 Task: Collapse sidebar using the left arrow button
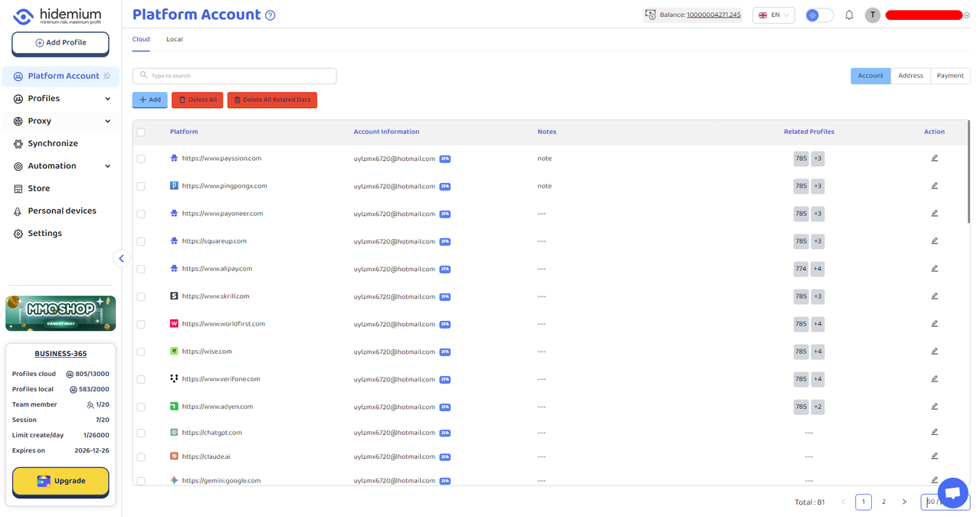(x=121, y=259)
